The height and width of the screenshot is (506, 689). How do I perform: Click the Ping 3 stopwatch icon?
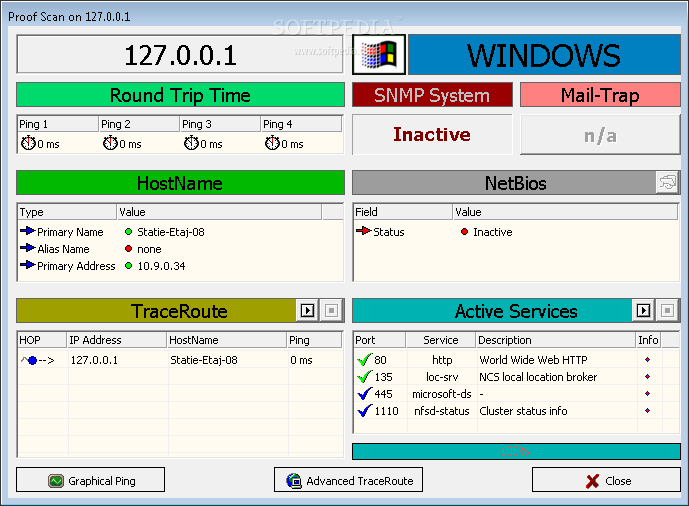[x=191, y=143]
